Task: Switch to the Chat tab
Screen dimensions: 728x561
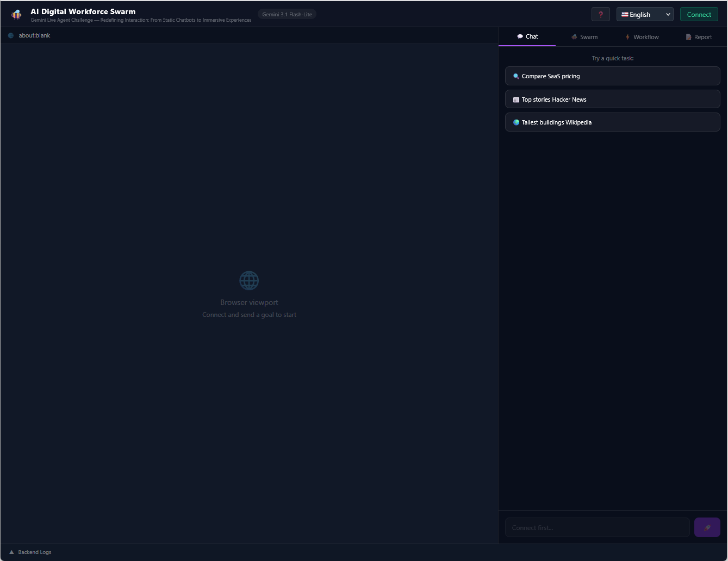Action: (527, 36)
